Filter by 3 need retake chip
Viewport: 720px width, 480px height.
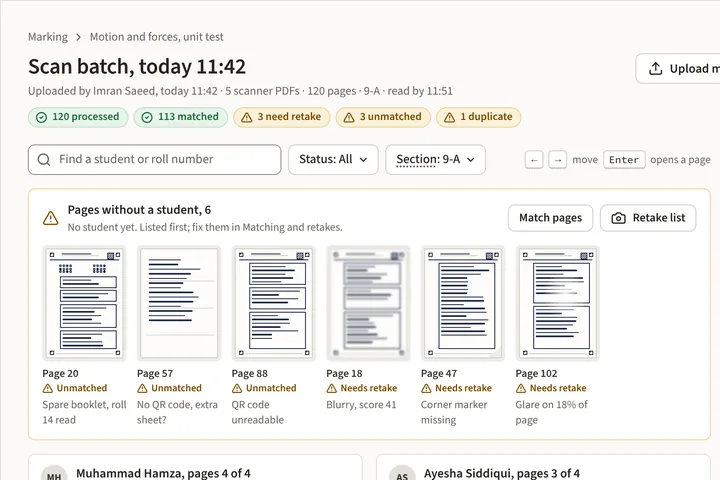click(281, 117)
